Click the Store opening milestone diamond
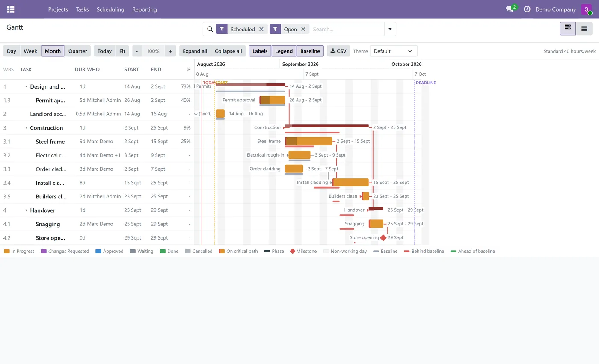Viewport: 599px width, 364px height. pos(383,238)
